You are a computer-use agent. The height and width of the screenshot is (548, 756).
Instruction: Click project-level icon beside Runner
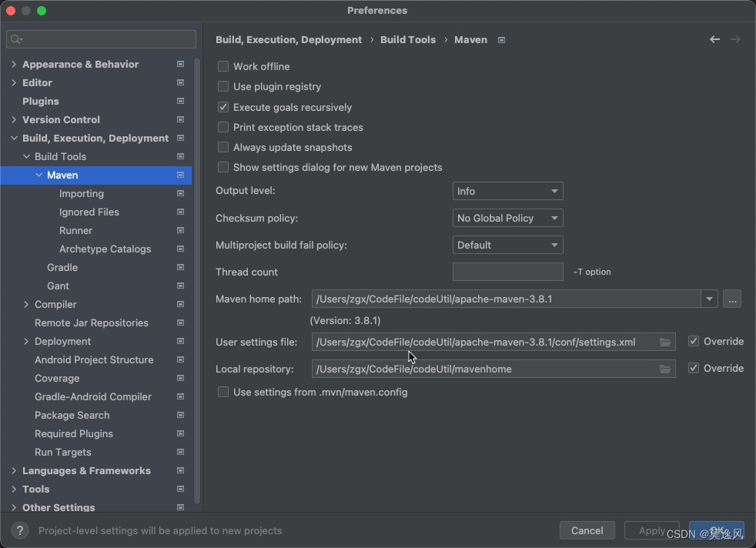180,230
